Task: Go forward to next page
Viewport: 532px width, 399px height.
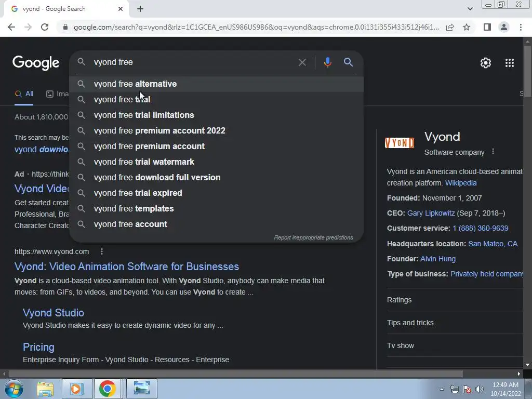Action: (x=28, y=27)
